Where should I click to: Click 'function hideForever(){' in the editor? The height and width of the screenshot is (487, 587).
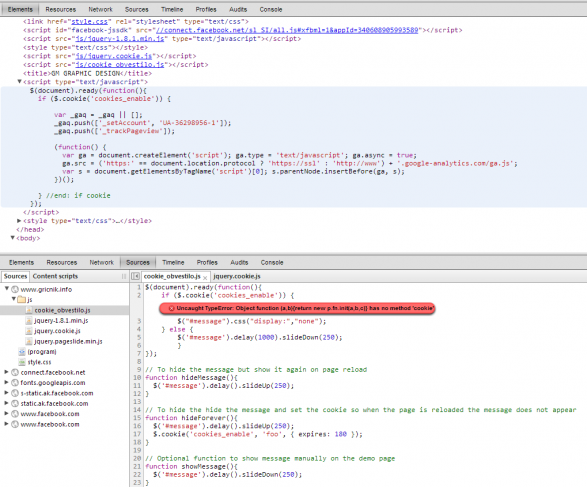pos(191,418)
